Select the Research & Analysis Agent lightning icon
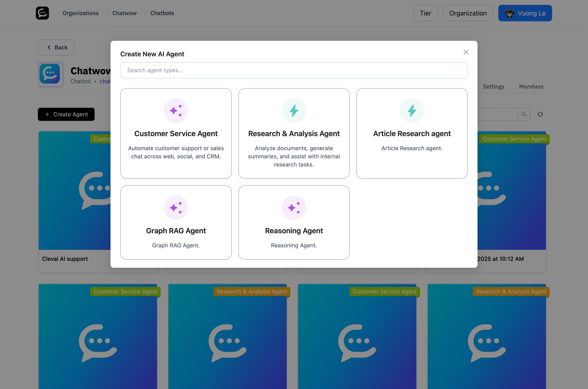Image resolution: width=588 pixels, height=389 pixels. point(294,110)
